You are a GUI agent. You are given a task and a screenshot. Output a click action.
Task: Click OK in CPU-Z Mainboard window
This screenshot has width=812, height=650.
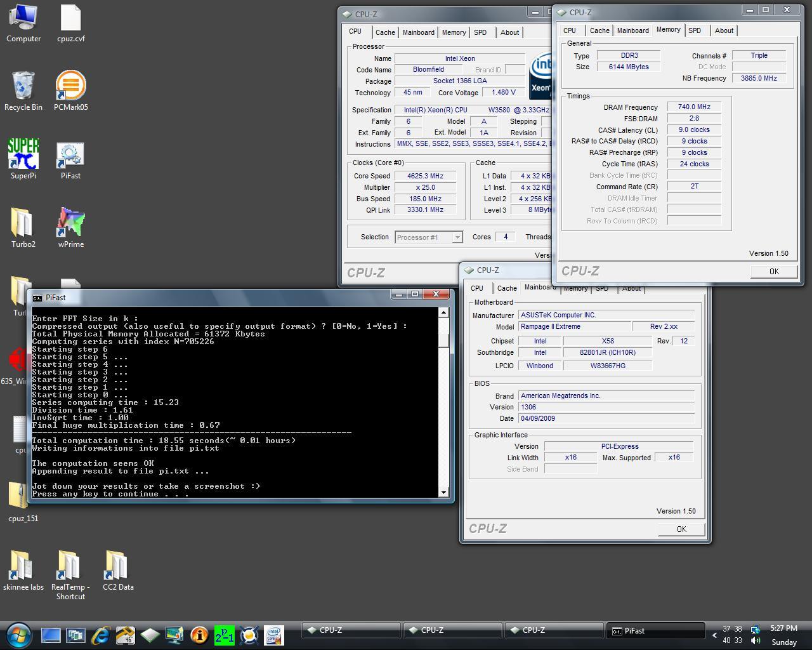681,529
